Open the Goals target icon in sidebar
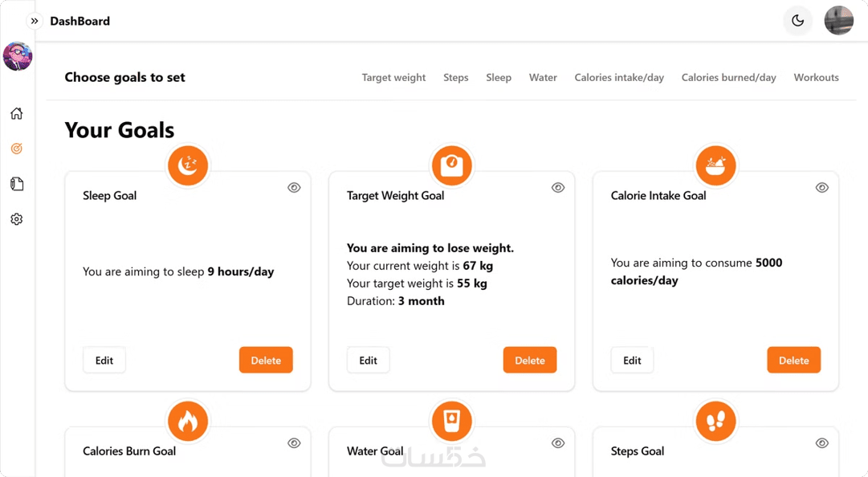868x477 pixels. pos(17,149)
